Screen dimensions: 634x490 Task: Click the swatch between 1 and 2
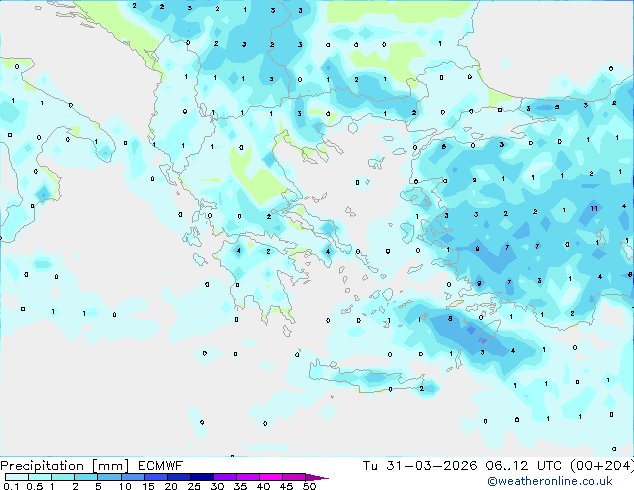(63, 477)
